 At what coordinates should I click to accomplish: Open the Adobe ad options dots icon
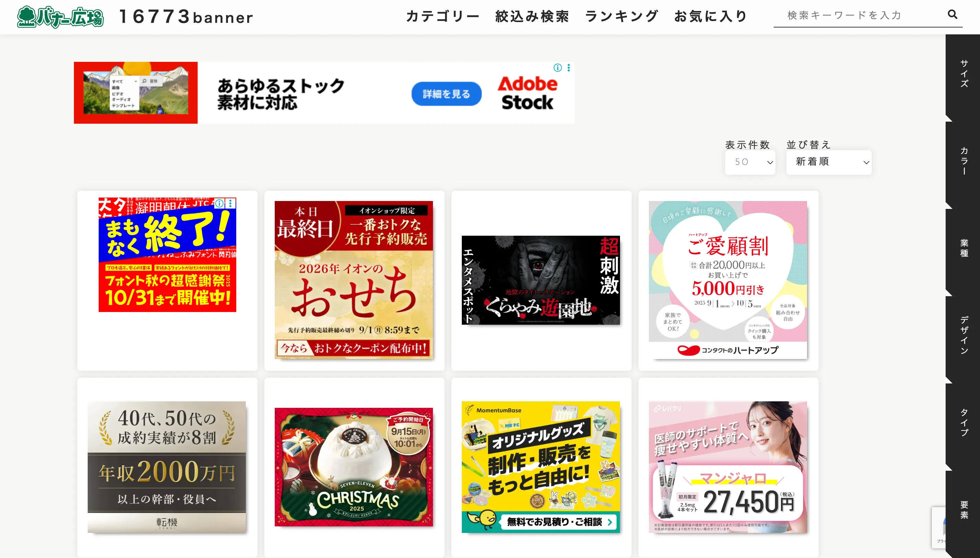tap(569, 68)
